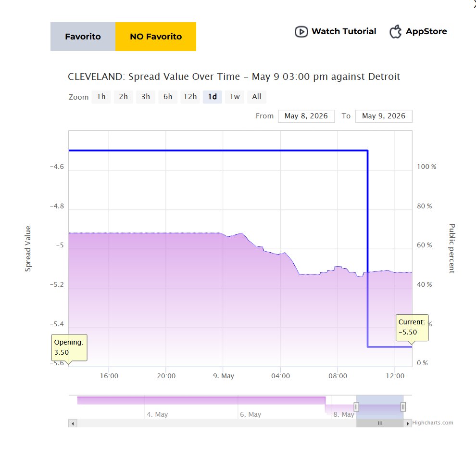Click the 8. May navigator label
This screenshot has width=476, height=462.
click(x=344, y=414)
